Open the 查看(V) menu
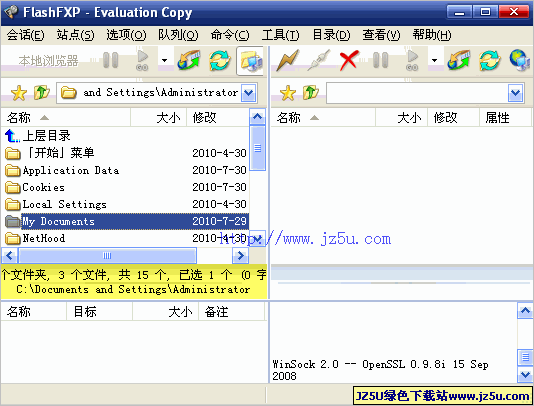The width and height of the screenshot is (534, 406). [x=381, y=35]
